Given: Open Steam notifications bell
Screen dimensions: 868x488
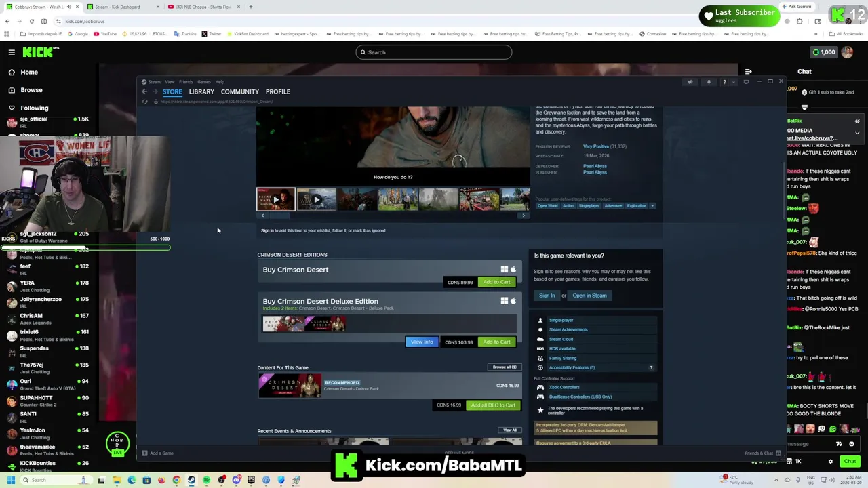Looking at the screenshot, I should coord(709,82).
